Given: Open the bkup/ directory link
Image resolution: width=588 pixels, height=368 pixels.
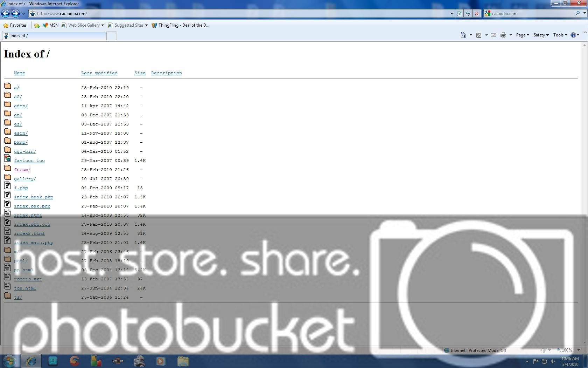Looking at the screenshot, I should (x=21, y=142).
